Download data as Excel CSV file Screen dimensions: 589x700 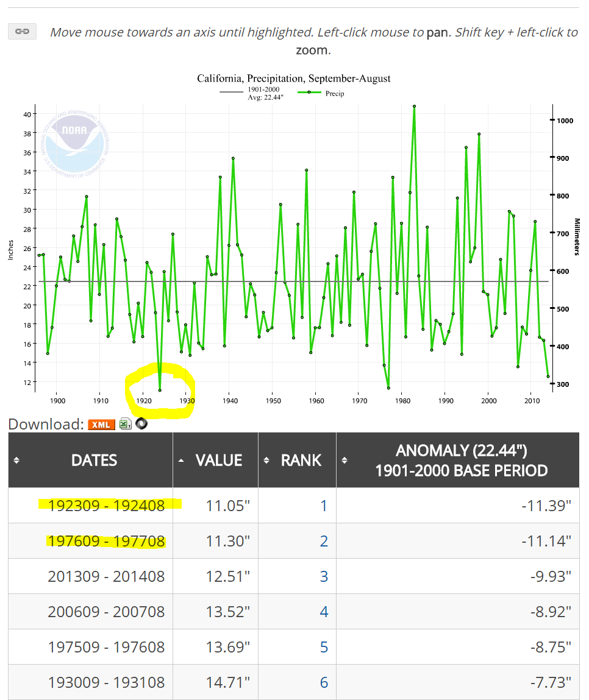[126, 424]
